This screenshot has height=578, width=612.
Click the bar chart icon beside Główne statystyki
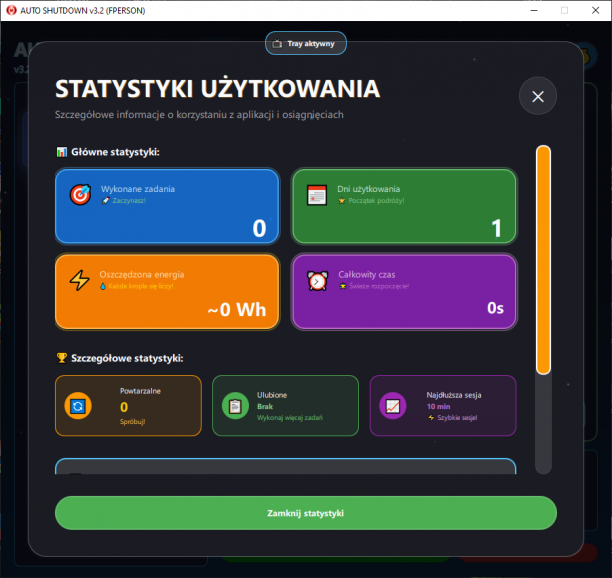(61, 152)
